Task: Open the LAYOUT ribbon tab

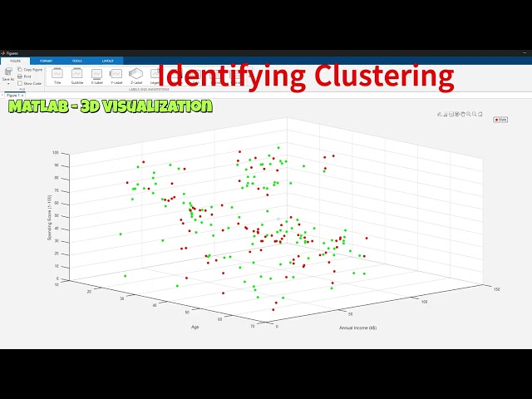Action: 107,61
